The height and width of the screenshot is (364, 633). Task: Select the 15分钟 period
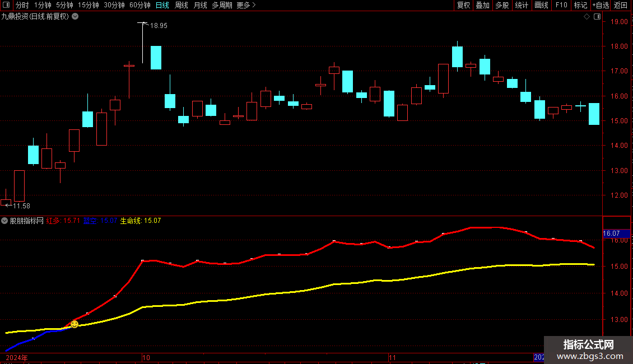[89, 5]
